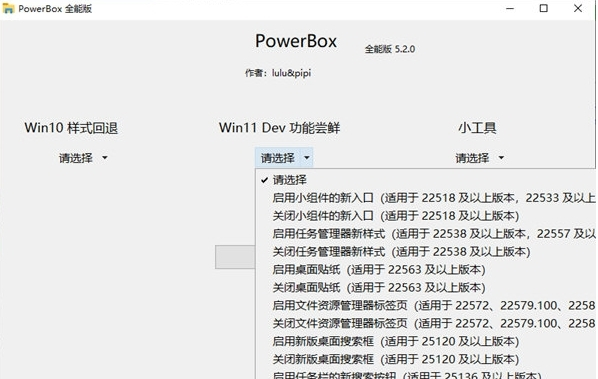The width and height of the screenshot is (598, 379).
Task: Pick 启用桌面贴纸 option
Action: coord(425,269)
